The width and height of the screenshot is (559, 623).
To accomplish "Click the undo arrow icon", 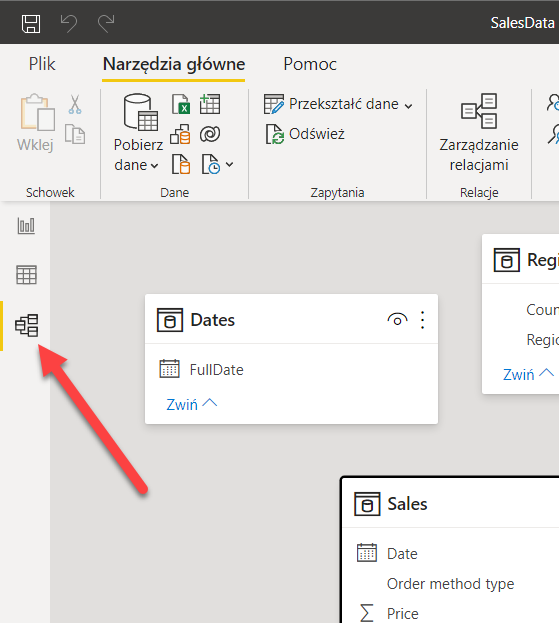I will (x=68, y=23).
